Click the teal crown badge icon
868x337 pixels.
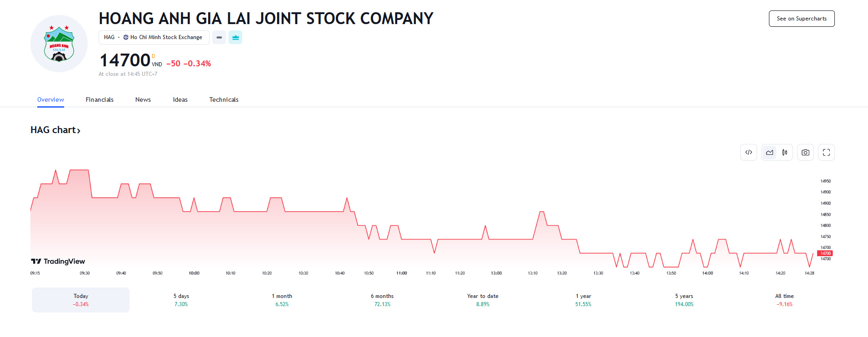tap(235, 37)
